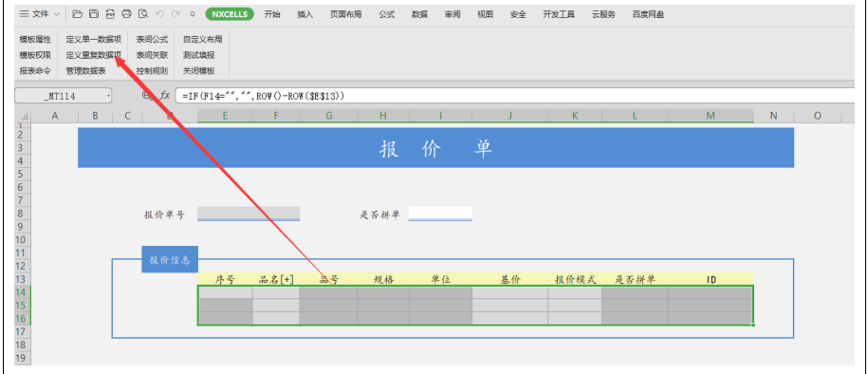
Task: Click the zoom magnifier icon beside fx
Action: pos(147,95)
